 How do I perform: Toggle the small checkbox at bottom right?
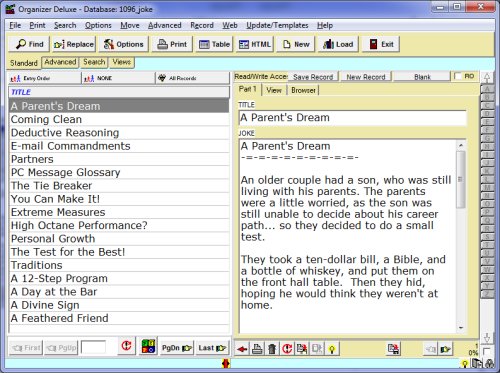point(486,351)
